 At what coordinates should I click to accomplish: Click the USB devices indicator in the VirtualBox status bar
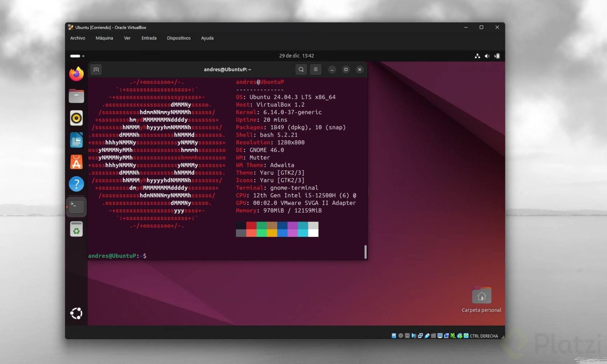pyautogui.click(x=427, y=336)
